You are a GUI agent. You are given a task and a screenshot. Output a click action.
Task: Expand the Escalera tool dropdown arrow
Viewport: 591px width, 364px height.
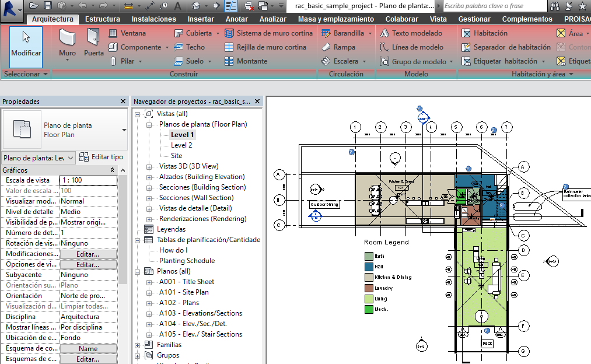pos(364,61)
